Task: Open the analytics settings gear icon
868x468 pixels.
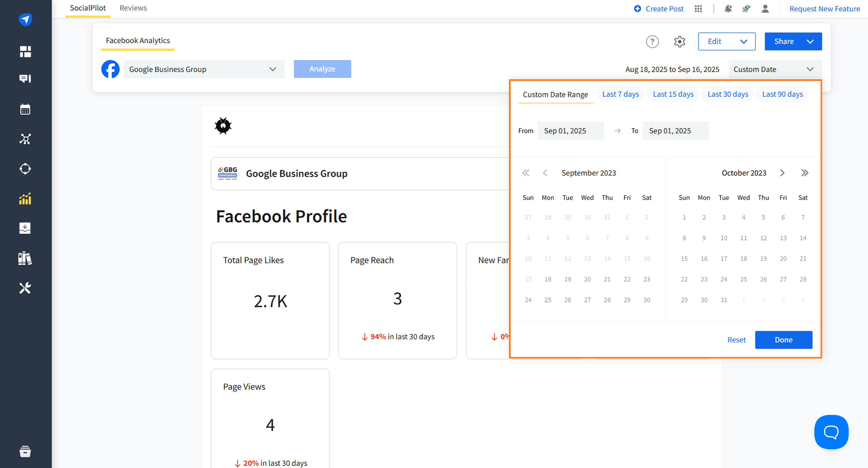Action: [x=680, y=41]
